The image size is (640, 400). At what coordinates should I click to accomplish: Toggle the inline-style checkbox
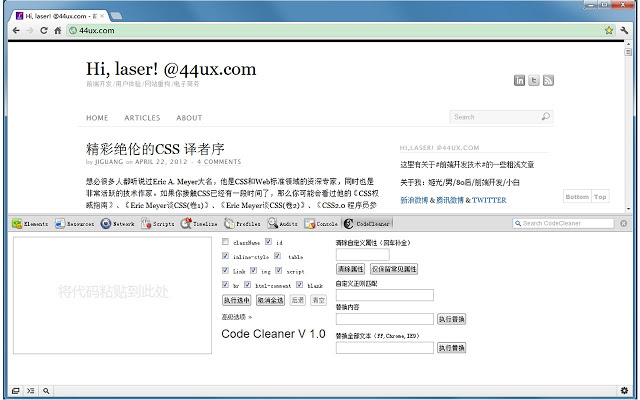coord(225,256)
